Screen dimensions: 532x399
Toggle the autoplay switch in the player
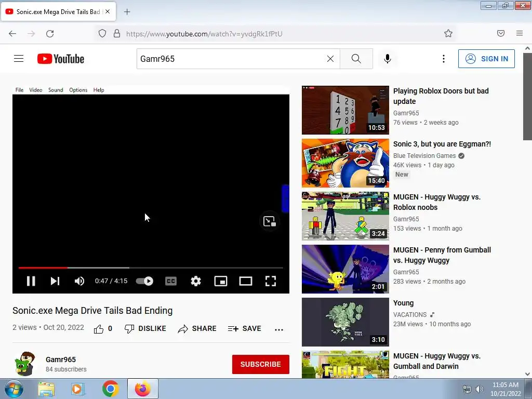pos(144,281)
